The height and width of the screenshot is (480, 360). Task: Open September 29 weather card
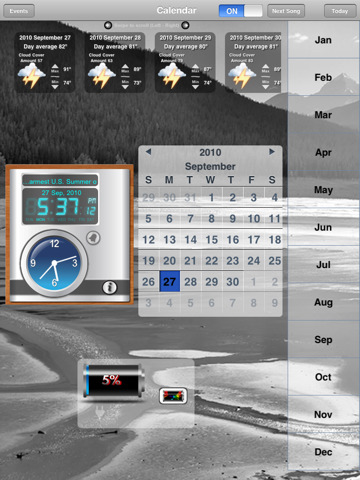click(185, 62)
